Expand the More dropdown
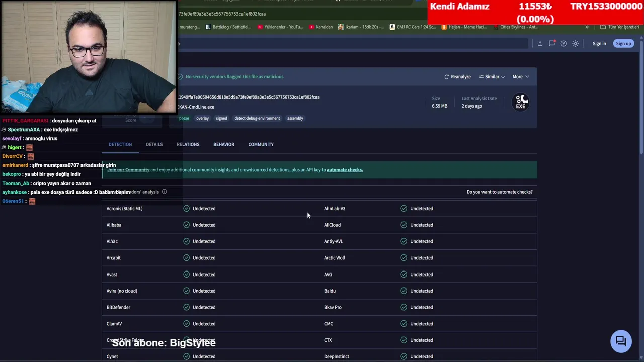The image size is (644, 362). click(521, 77)
